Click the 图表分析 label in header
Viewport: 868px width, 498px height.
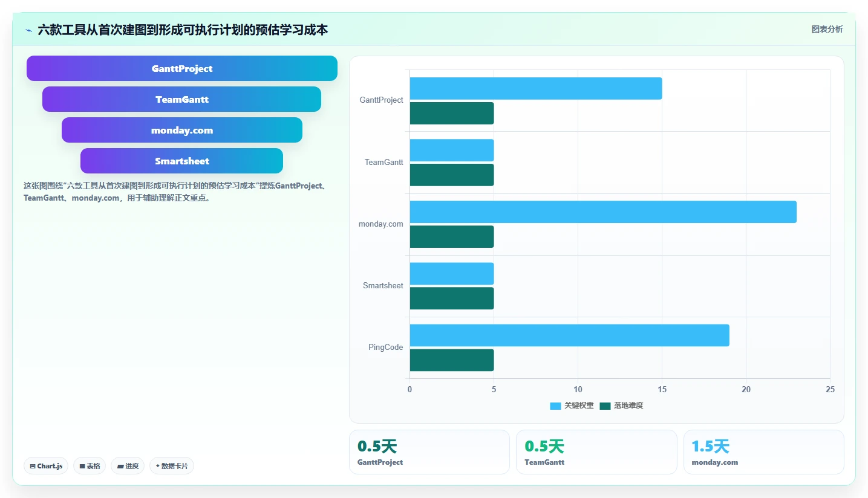tap(827, 29)
